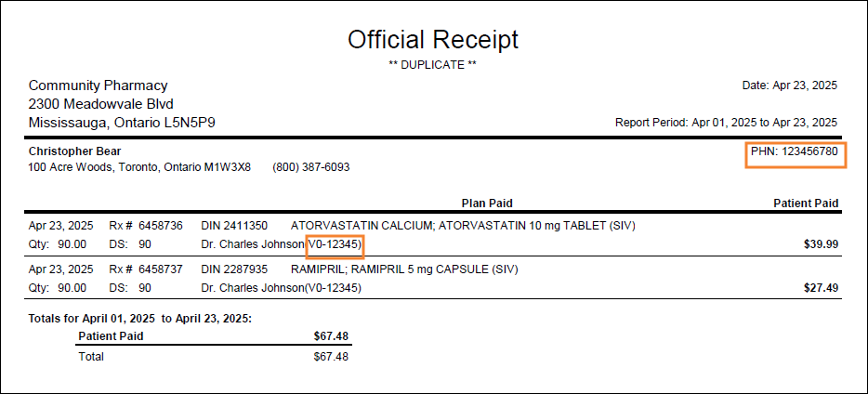Click the Date: Apr 23, 2025 field
The width and height of the screenshot is (868, 394).
[789, 85]
